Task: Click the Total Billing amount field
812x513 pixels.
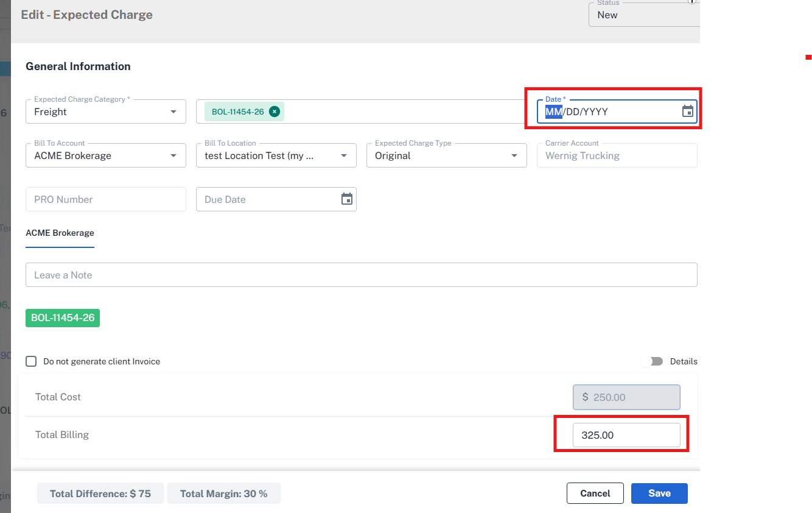Action: 626,435
